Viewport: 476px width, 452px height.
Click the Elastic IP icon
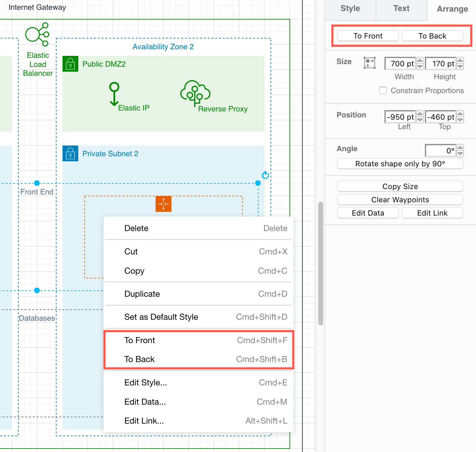[x=114, y=93]
